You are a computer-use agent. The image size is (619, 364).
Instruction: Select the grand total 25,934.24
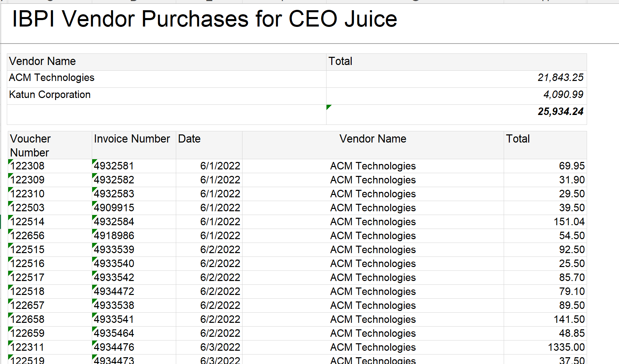(x=561, y=112)
